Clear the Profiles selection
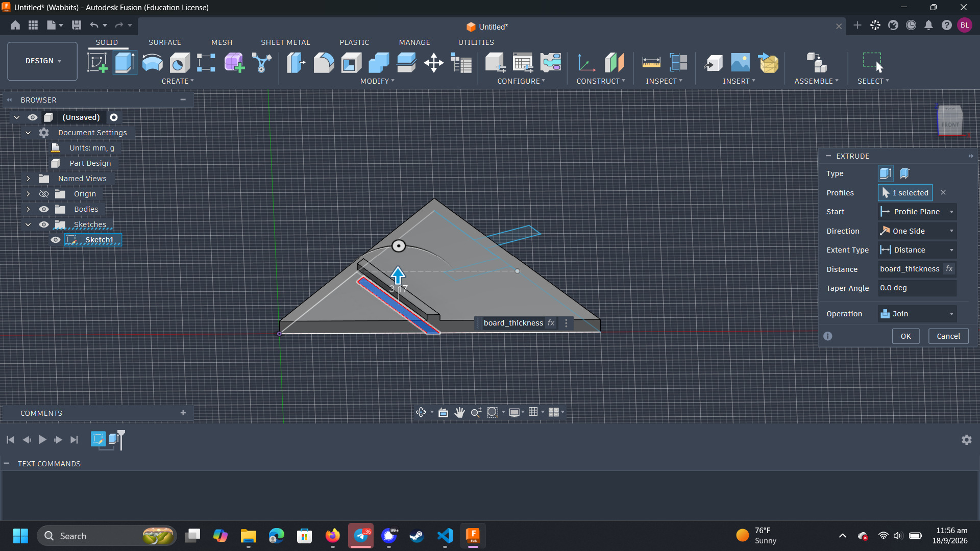Viewport: 980px width, 551px height. (943, 193)
